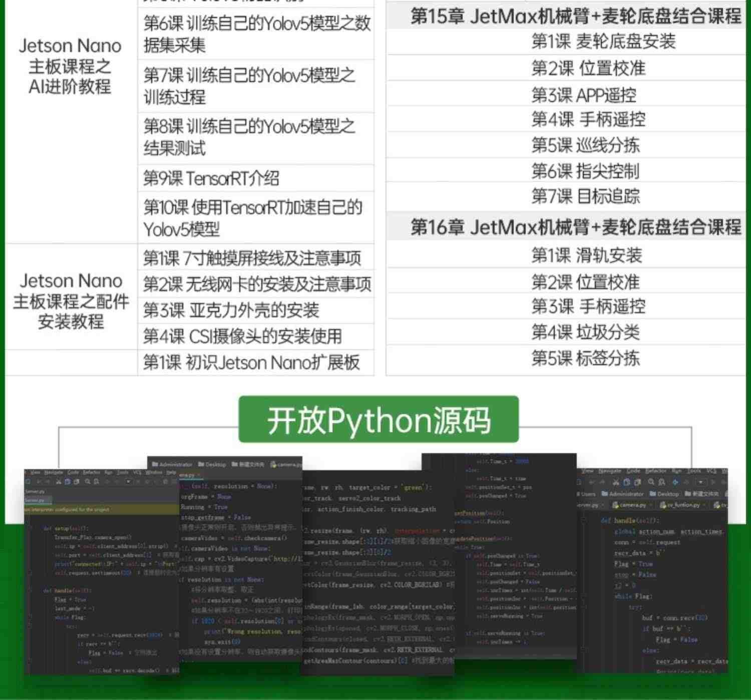Switch to the cv_funtion.py tab in the rightmost IDE window
This screenshot has width=751, height=700.
coord(682,505)
